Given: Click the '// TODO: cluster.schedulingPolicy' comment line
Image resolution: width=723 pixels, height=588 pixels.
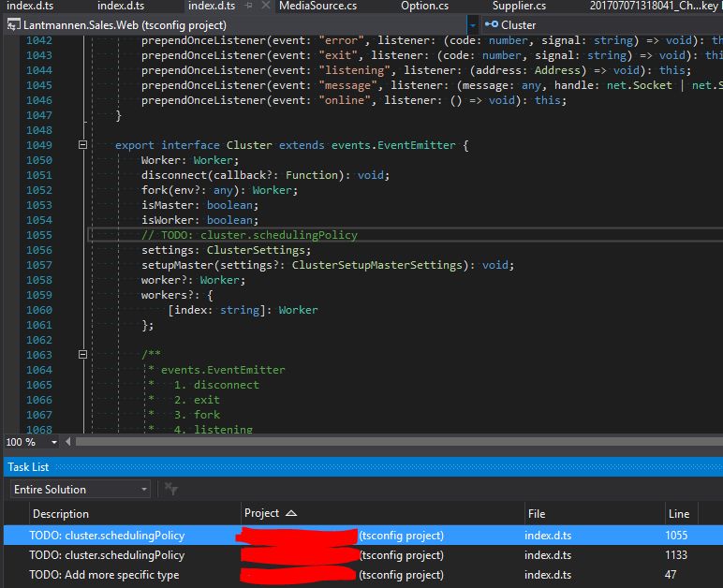Looking at the screenshot, I should tap(249, 235).
